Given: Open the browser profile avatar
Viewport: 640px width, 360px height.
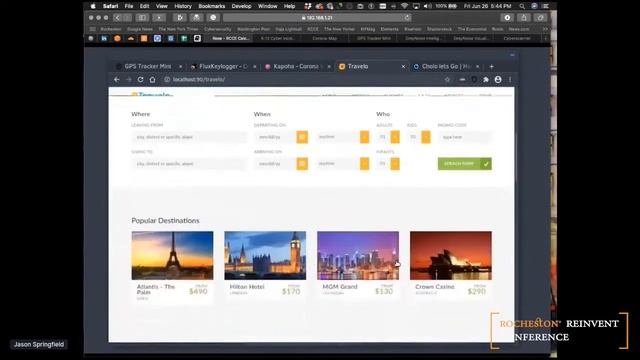Looking at the screenshot, I should (498, 80).
